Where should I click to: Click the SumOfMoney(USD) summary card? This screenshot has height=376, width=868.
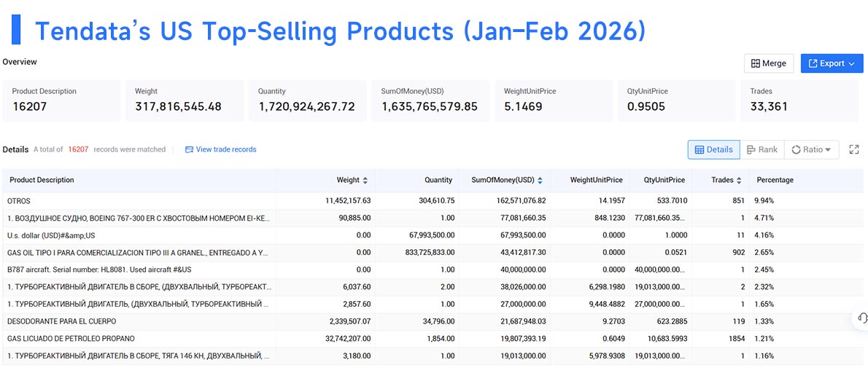coord(430,101)
